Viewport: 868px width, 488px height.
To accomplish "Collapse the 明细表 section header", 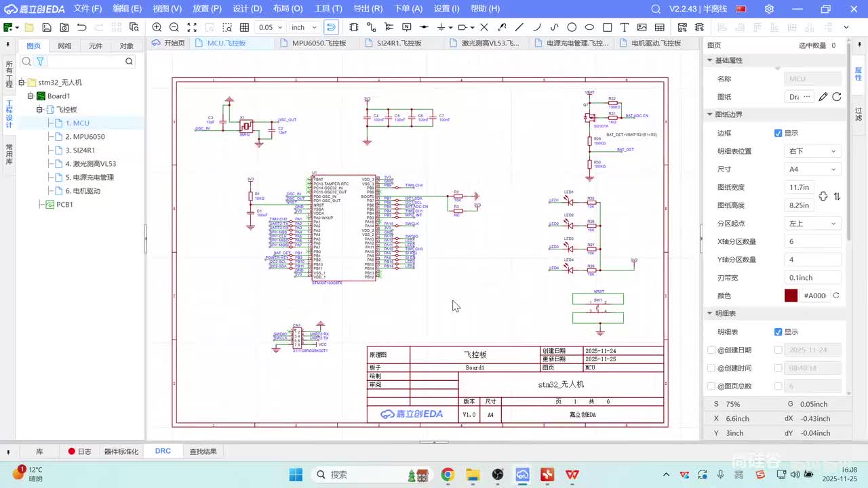I will (x=710, y=314).
